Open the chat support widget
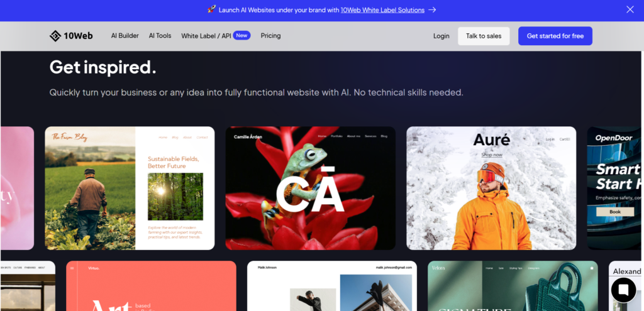This screenshot has height=311, width=644. click(x=623, y=290)
